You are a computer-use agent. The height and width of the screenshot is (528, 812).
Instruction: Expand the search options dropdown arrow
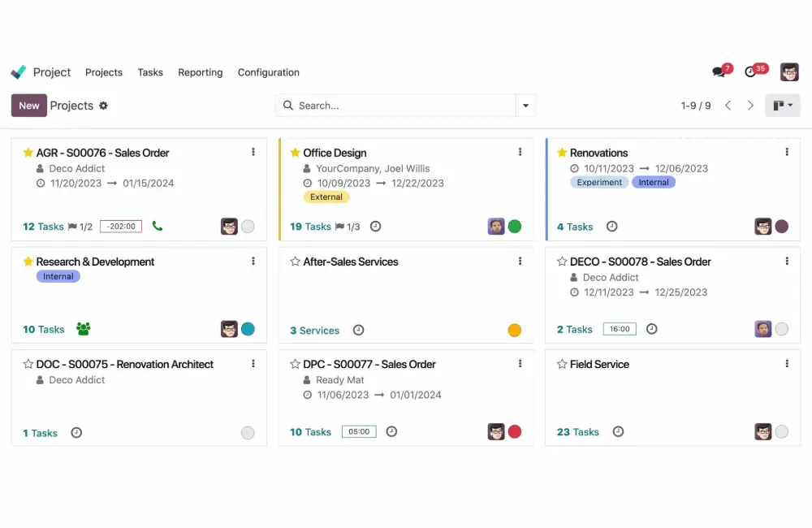pos(526,106)
